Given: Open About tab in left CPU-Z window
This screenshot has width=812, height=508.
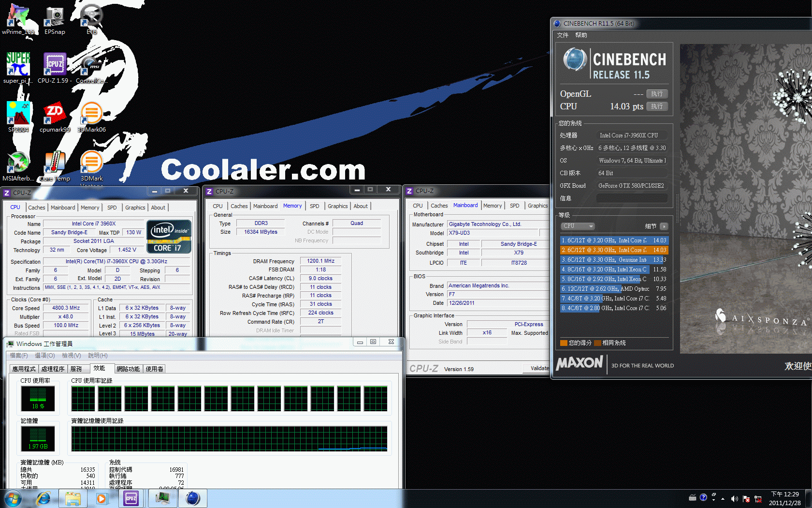Looking at the screenshot, I should [158, 208].
